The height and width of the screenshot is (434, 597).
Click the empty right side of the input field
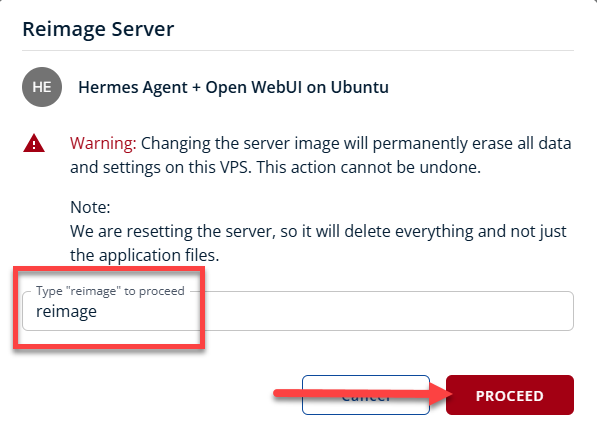(388, 311)
